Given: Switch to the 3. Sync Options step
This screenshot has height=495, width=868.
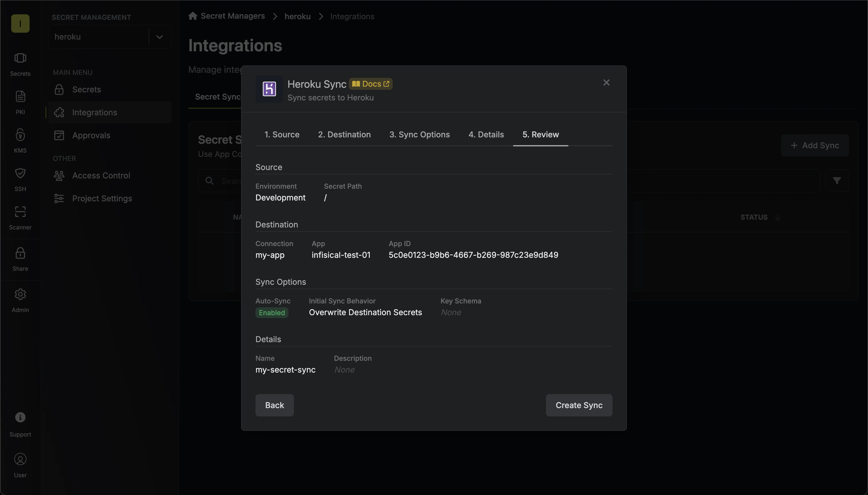Looking at the screenshot, I should click(x=420, y=135).
